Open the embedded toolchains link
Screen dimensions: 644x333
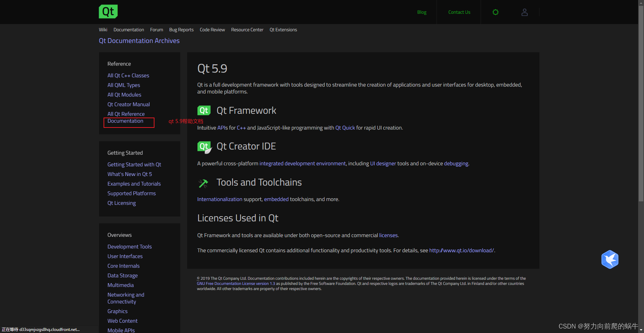pyautogui.click(x=276, y=199)
